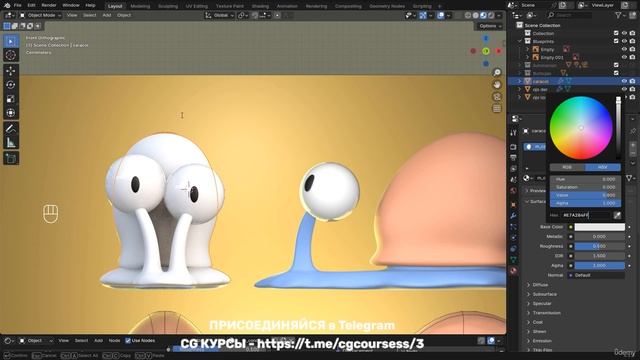Open the Render menu
Screen dimensions: 640x360
pos(49,5)
